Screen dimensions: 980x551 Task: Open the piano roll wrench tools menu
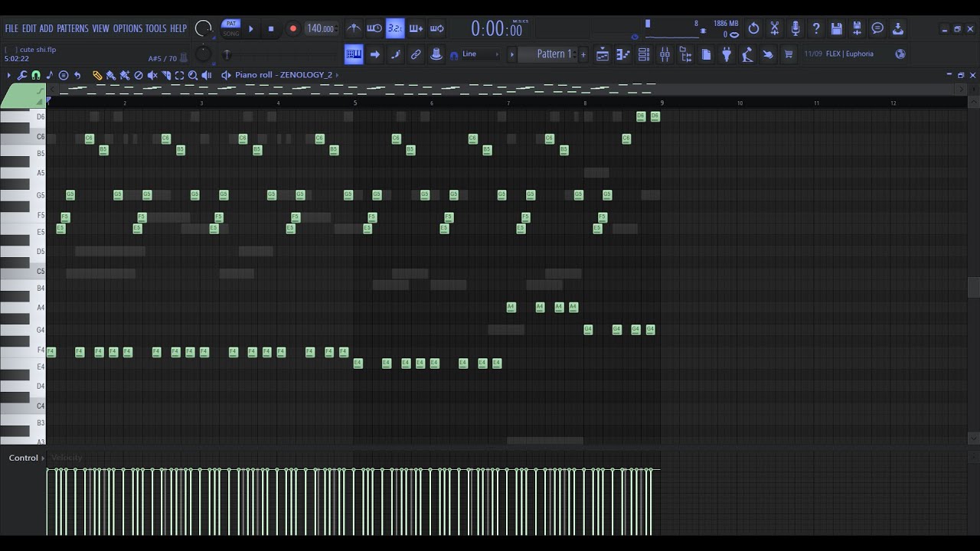[x=22, y=75]
